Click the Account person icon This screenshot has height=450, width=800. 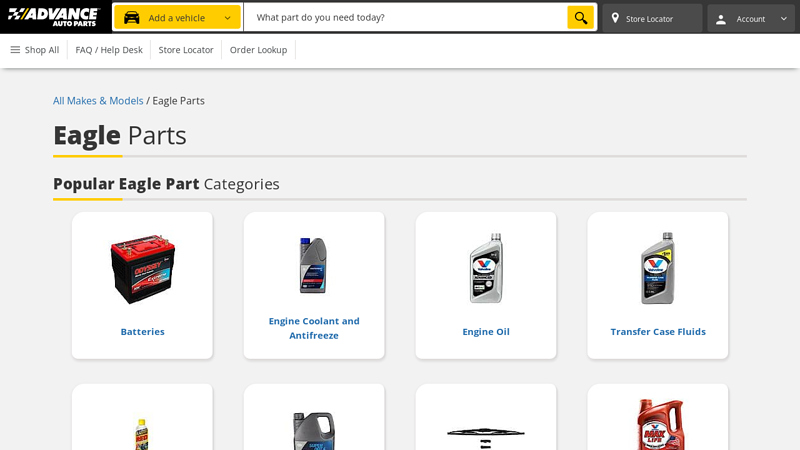coord(720,19)
